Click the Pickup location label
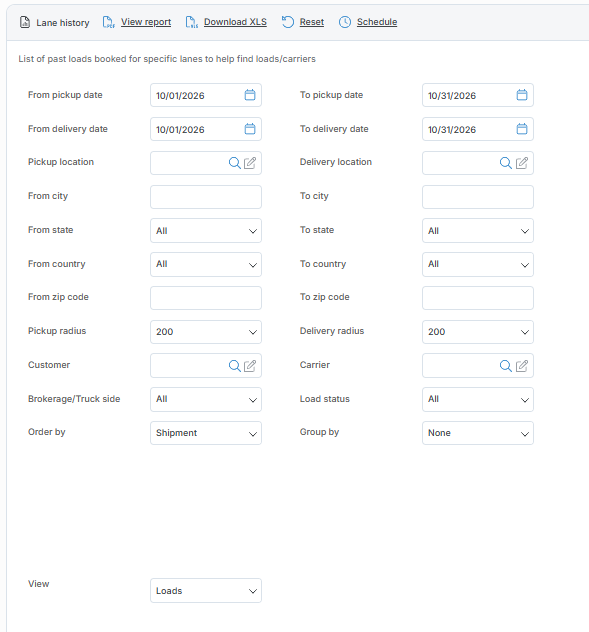Screen dimensions: 589x632 click(61, 162)
